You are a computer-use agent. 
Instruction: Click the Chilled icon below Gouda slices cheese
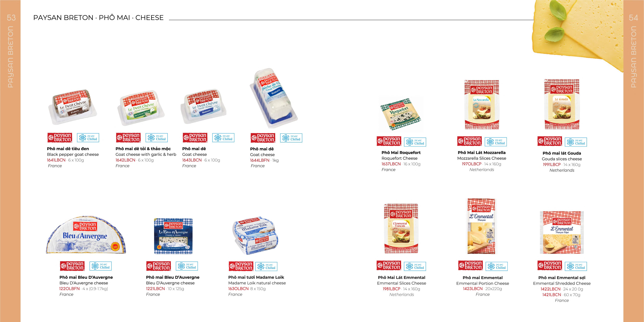pyautogui.click(x=576, y=142)
